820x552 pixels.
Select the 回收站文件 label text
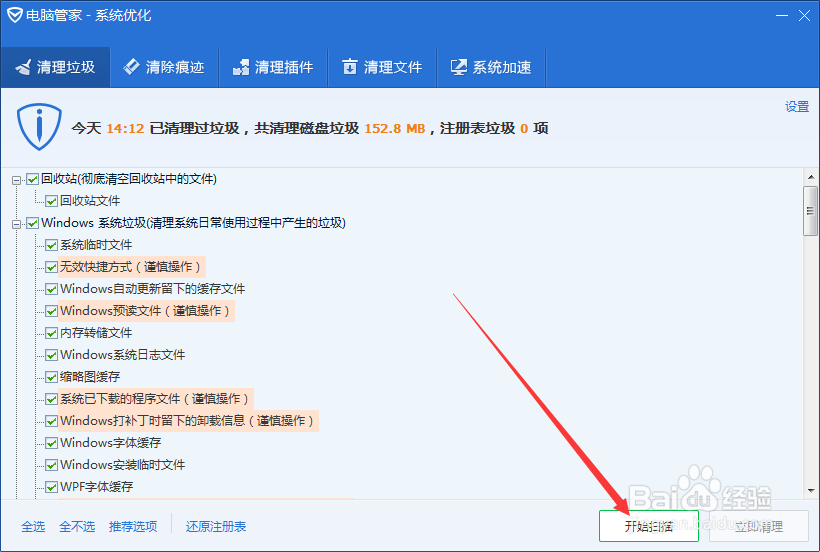point(90,201)
